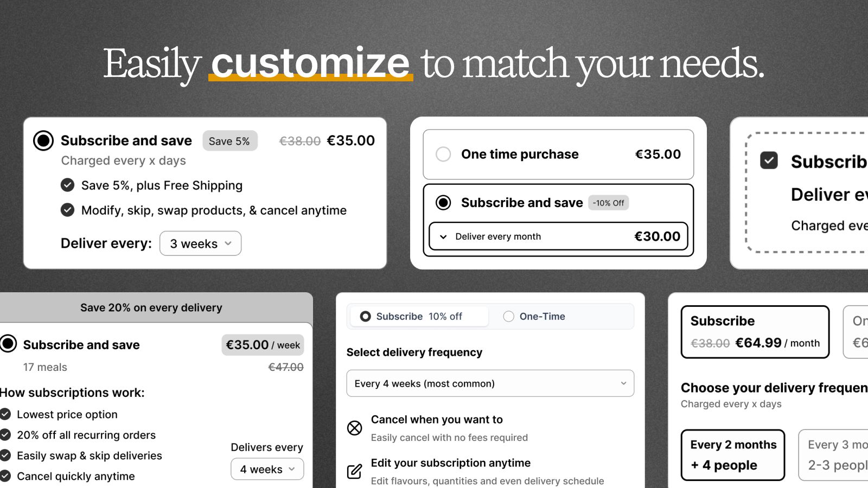Open the 3 weeks Deliver every dropdown
This screenshot has height=488, width=868.
click(201, 243)
